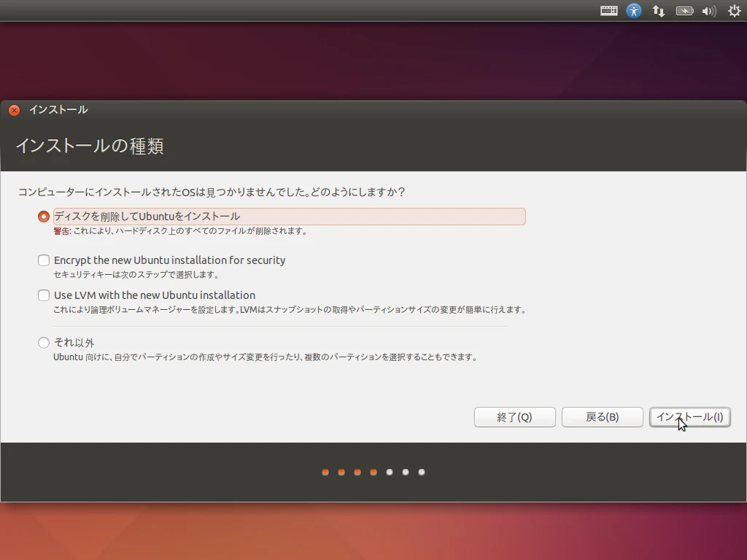Click the セキュリティキーは次のステップで選択します text
747x560 pixels.
(x=136, y=275)
